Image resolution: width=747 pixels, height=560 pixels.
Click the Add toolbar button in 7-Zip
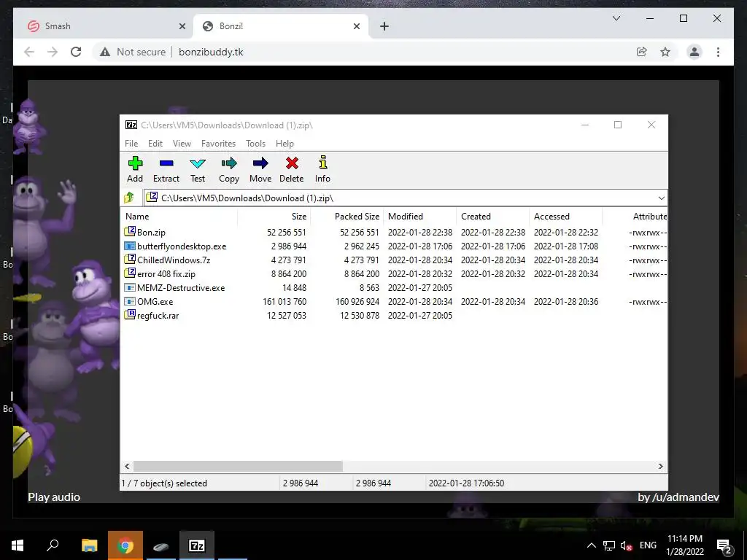(135, 169)
